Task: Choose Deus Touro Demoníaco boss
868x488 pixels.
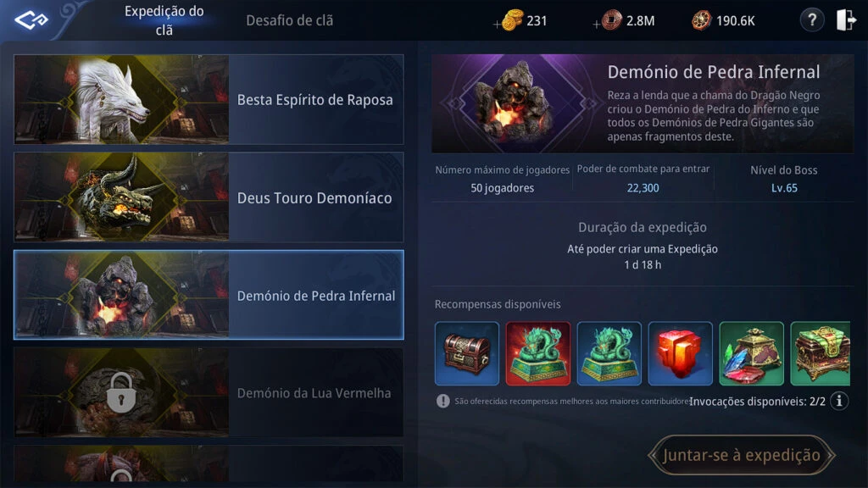Action: pos(209,197)
